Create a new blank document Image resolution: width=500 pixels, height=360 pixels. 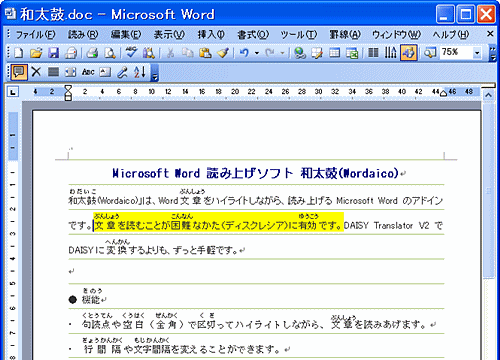pos(19,53)
